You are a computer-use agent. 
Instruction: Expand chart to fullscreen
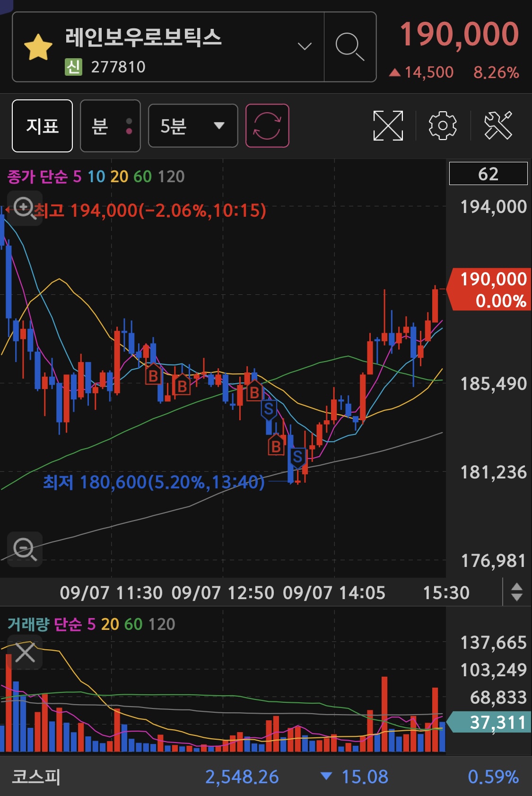pos(388,126)
